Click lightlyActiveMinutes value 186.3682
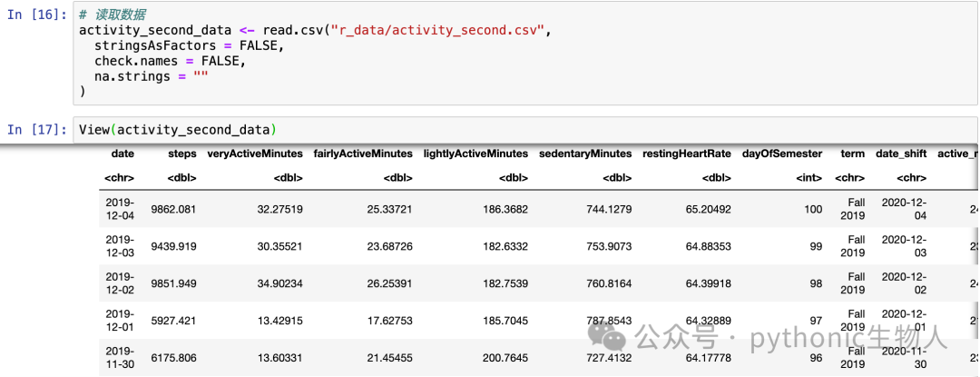This screenshot has width=980, height=377. coord(505,210)
